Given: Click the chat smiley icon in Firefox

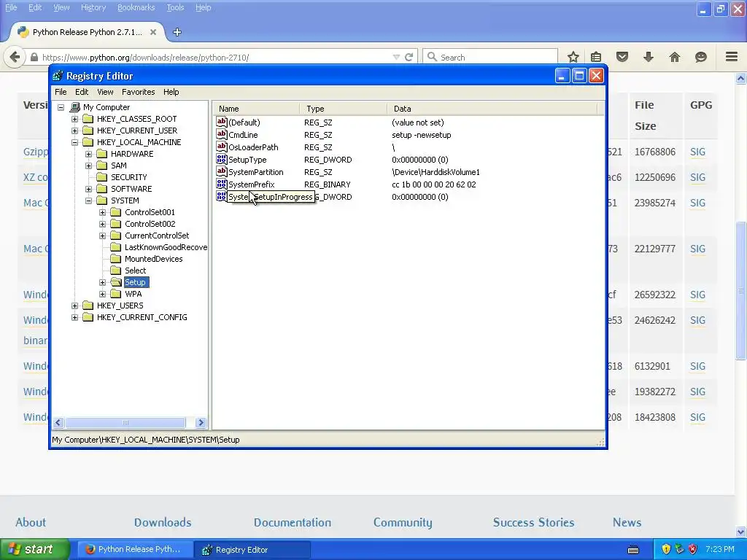Looking at the screenshot, I should tap(701, 57).
